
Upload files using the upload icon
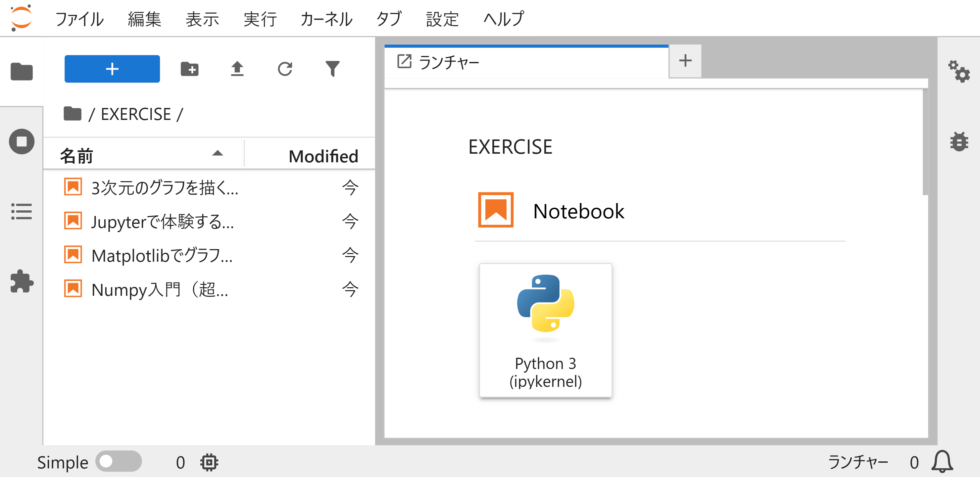pos(237,69)
